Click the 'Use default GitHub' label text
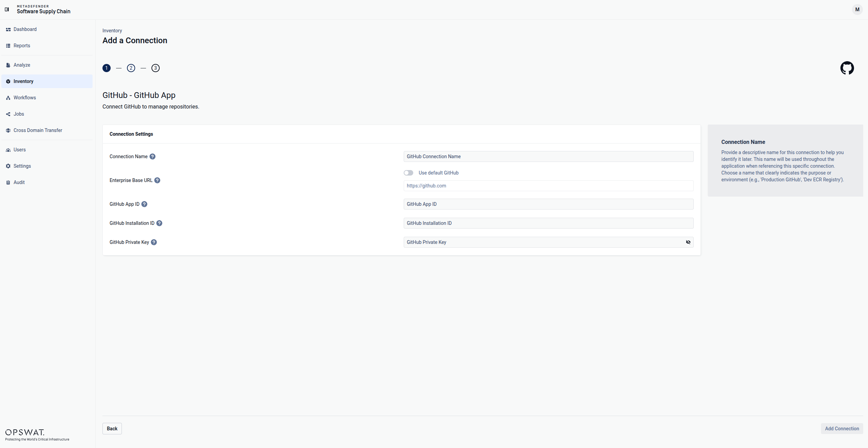This screenshot has width=868, height=448. coord(438,173)
